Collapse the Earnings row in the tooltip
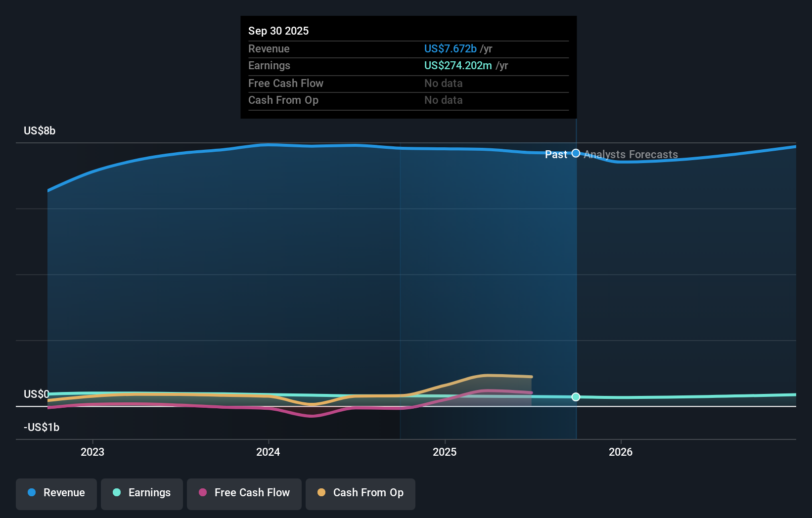The width and height of the screenshot is (812, 518). (269, 66)
